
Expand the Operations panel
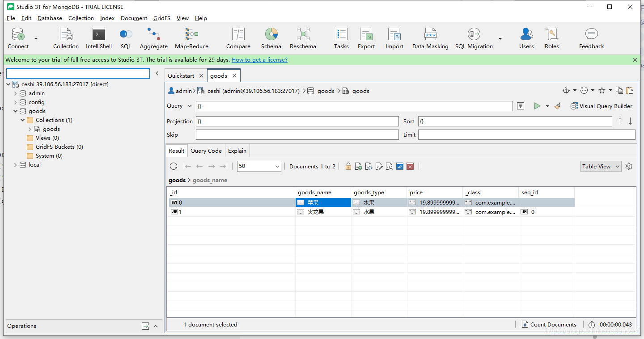coord(156,326)
